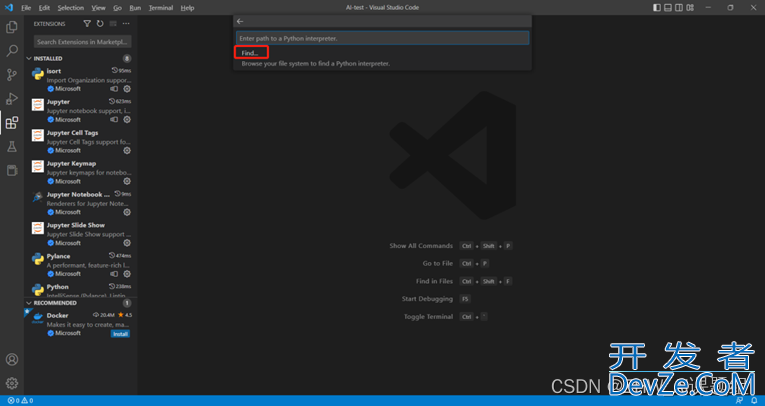Open the Explorer view in activity bar
Screen dimensions: 765x406
tap(12, 27)
